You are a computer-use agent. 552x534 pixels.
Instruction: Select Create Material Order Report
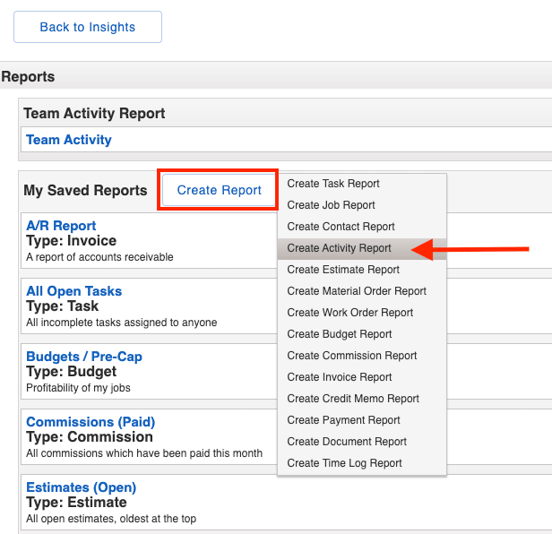362,291
